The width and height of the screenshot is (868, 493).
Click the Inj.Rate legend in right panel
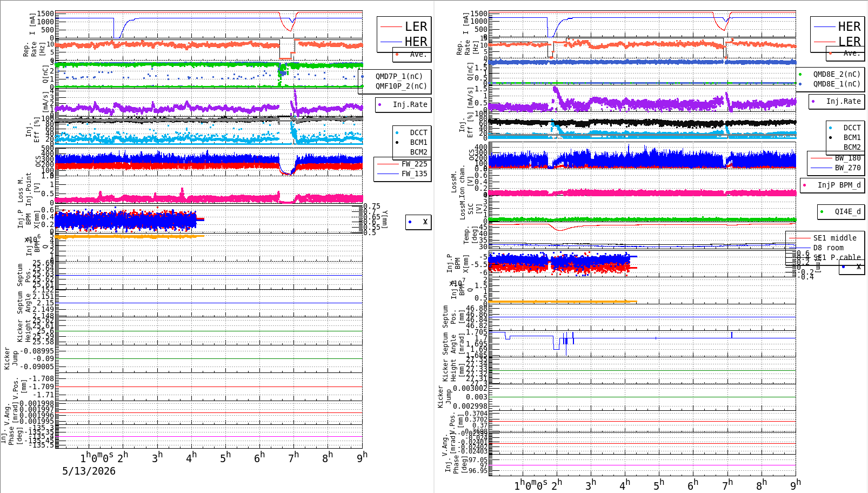[843, 101]
